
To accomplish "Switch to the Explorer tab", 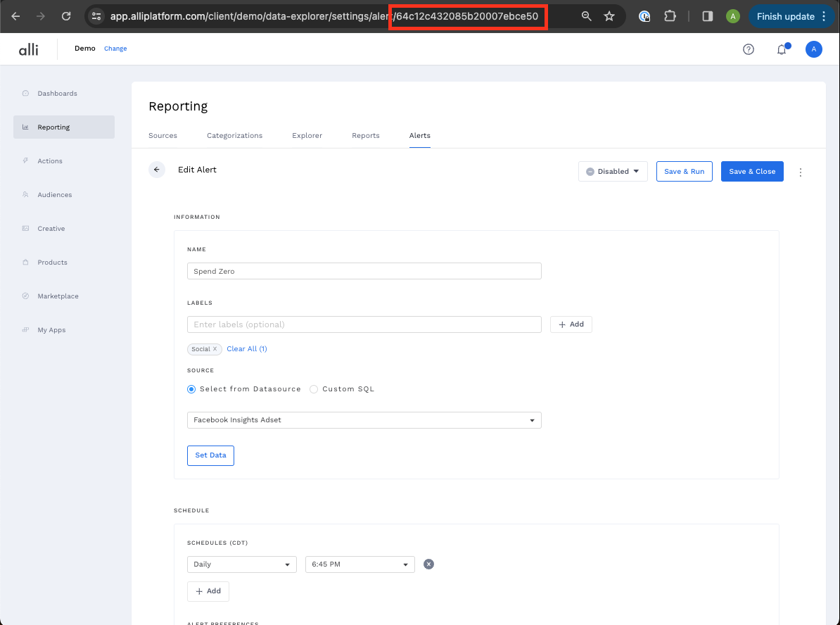I will [307, 136].
